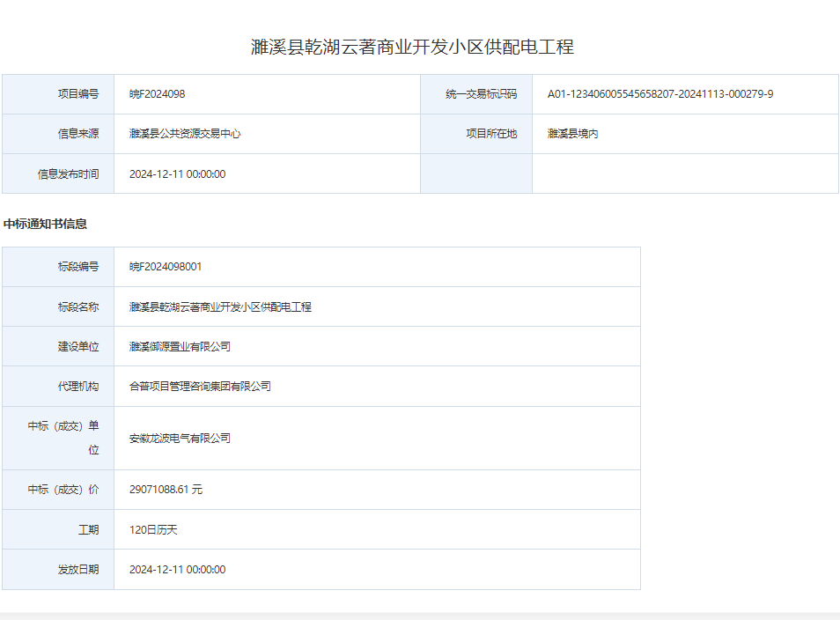
Task: Select the project number 皖F2024098
Action: (x=157, y=94)
